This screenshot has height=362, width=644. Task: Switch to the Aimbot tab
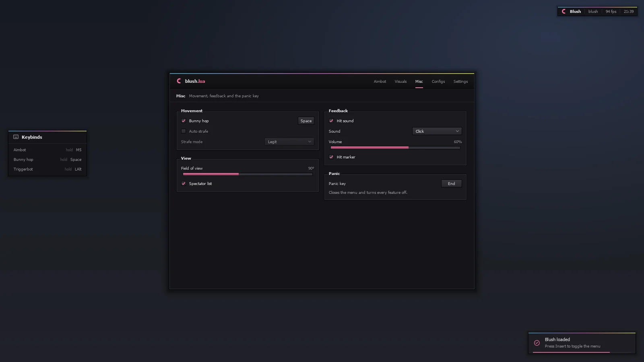[380, 81]
